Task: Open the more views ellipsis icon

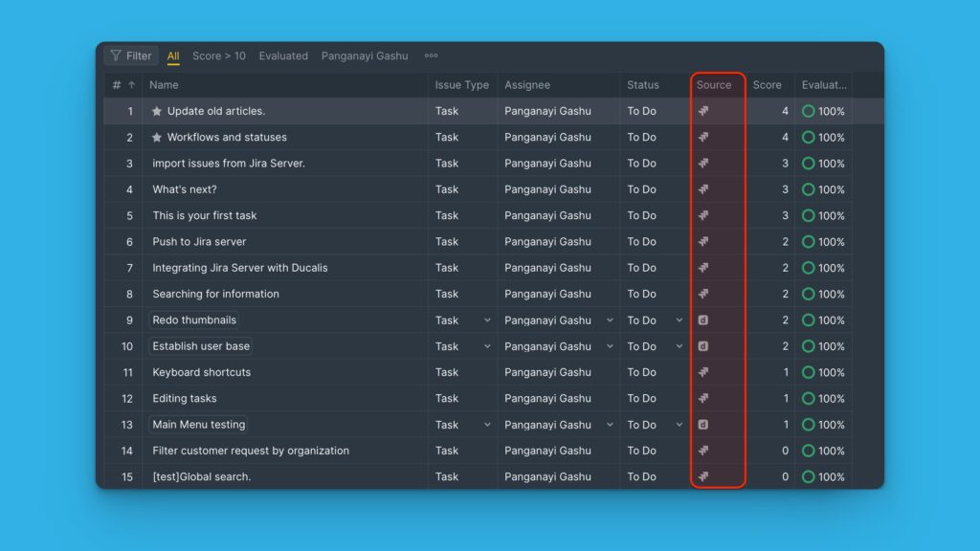Action: click(431, 55)
